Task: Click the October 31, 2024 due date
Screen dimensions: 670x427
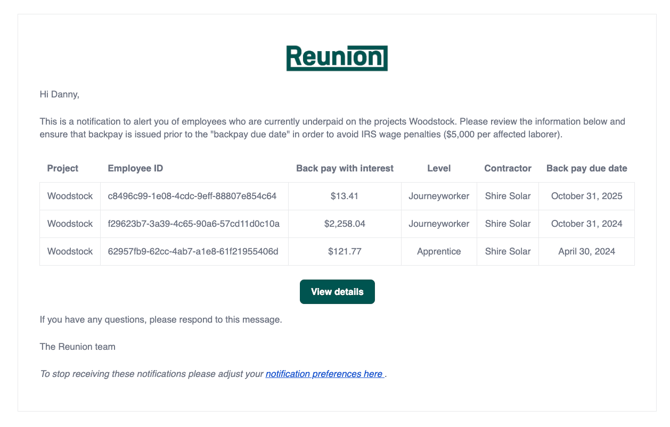Action: click(586, 224)
